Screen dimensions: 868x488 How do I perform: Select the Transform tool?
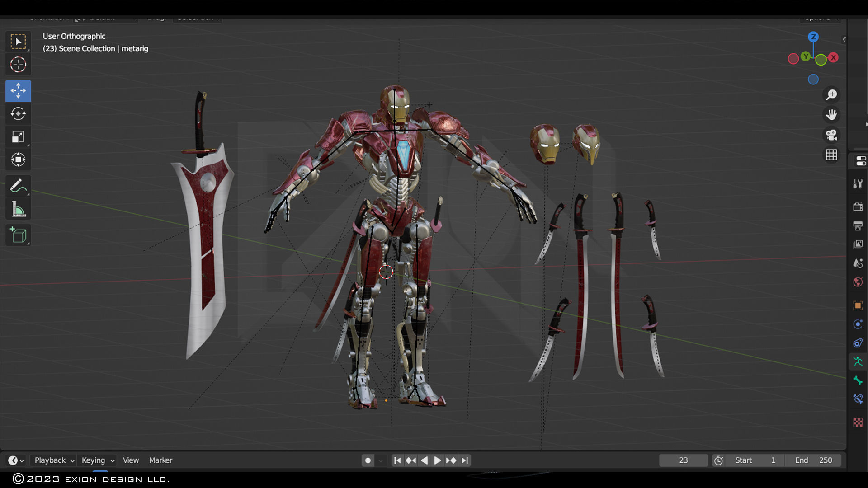18,160
